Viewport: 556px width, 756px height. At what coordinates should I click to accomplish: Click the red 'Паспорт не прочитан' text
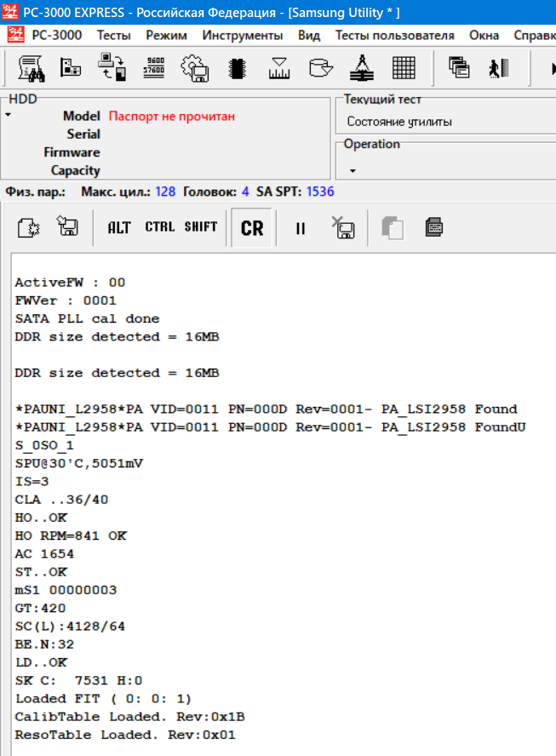tap(172, 116)
